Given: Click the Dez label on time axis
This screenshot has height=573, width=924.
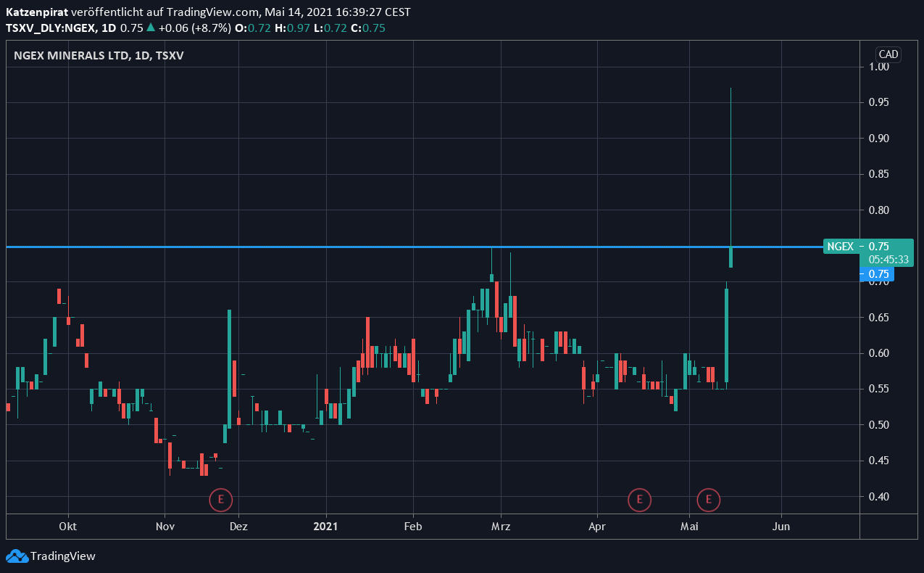Looking at the screenshot, I should pyautogui.click(x=238, y=527).
